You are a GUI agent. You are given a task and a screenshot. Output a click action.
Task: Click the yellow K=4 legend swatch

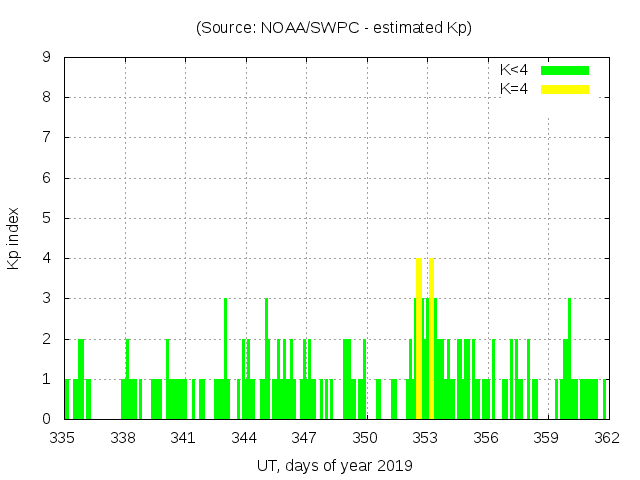click(x=565, y=89)
